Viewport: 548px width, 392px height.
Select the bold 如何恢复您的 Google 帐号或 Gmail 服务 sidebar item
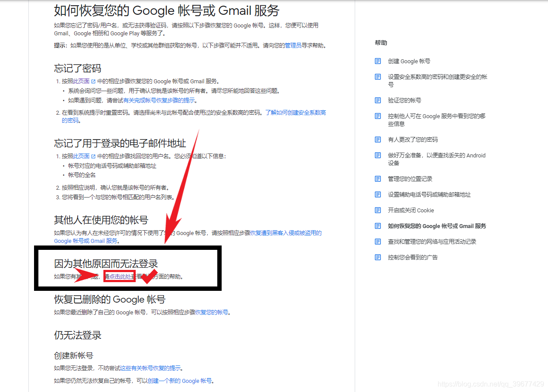tap(437, 226)
